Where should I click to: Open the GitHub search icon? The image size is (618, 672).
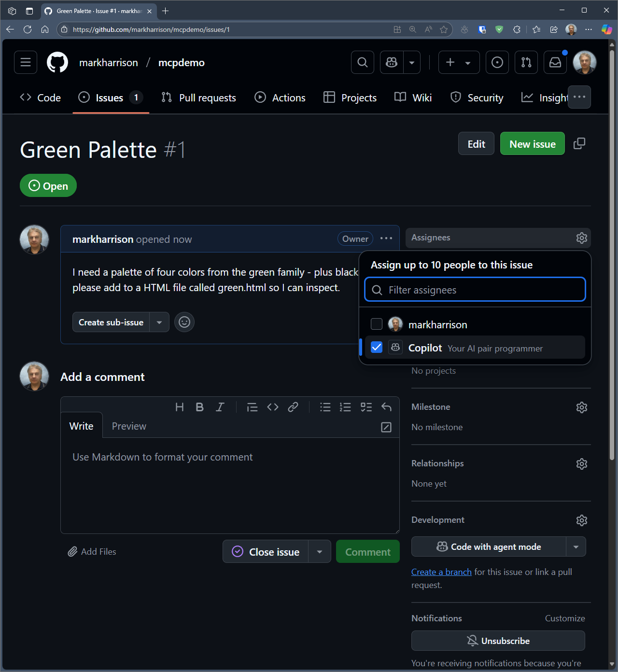tap(363, 62)
